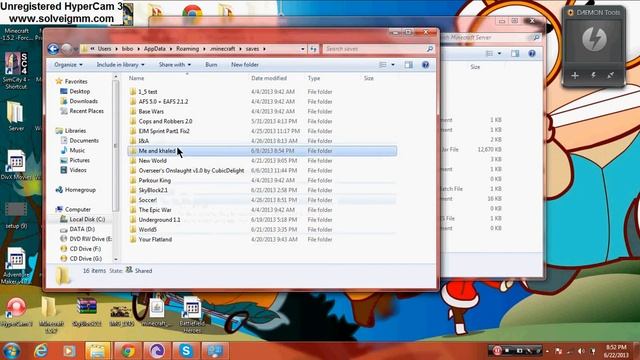The height and width of the screenshot is (360, 640).
Task: Open address bar history dropdown arrow
Action: 302,49
